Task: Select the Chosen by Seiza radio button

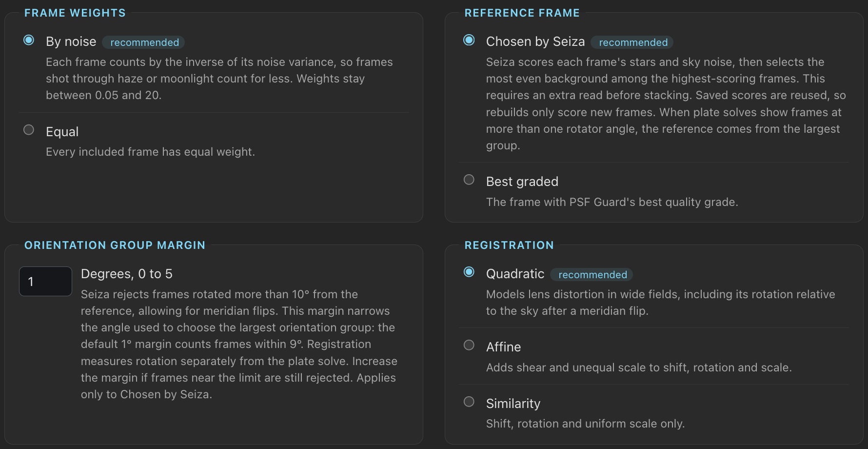Action: point(469,40)
